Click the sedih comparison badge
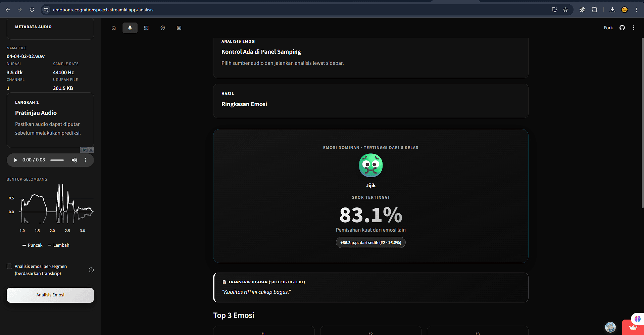The width and height of the screenshot is (644, 335). (370, 243)
